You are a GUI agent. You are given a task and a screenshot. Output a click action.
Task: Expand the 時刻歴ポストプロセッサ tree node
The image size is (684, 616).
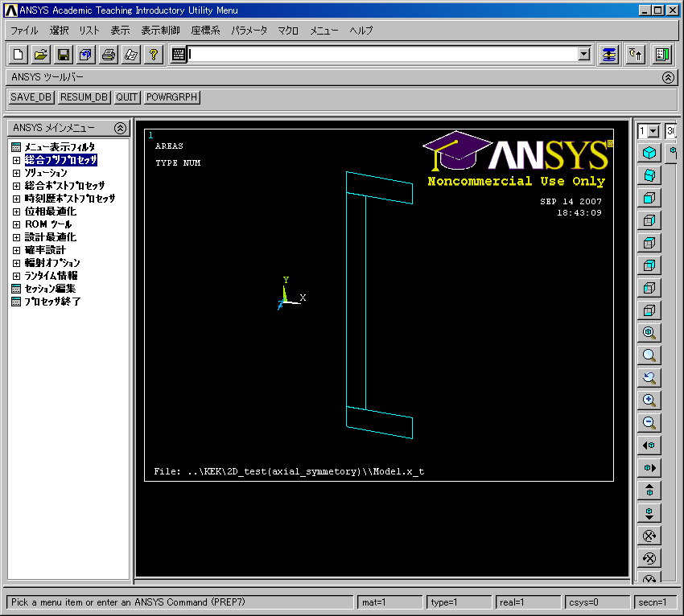click(16, 199)
